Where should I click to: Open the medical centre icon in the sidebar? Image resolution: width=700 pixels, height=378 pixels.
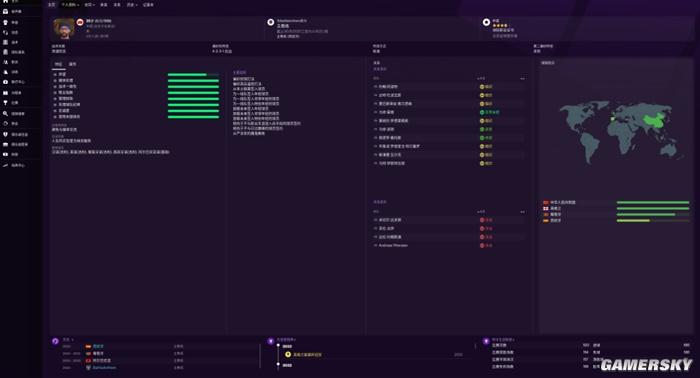click(5, 82)
